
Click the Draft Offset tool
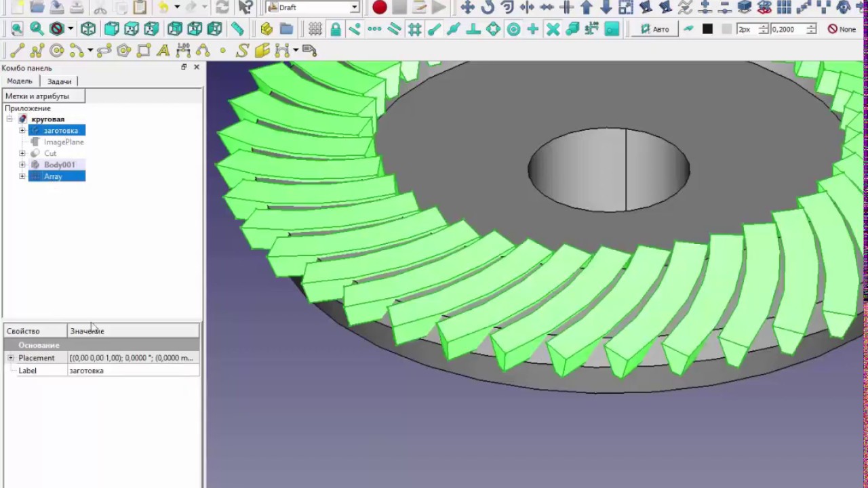pos(507,7)
